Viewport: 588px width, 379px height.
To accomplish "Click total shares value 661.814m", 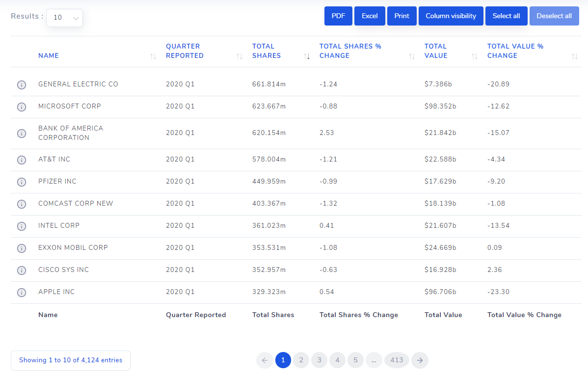I will [x=269, y=84].
